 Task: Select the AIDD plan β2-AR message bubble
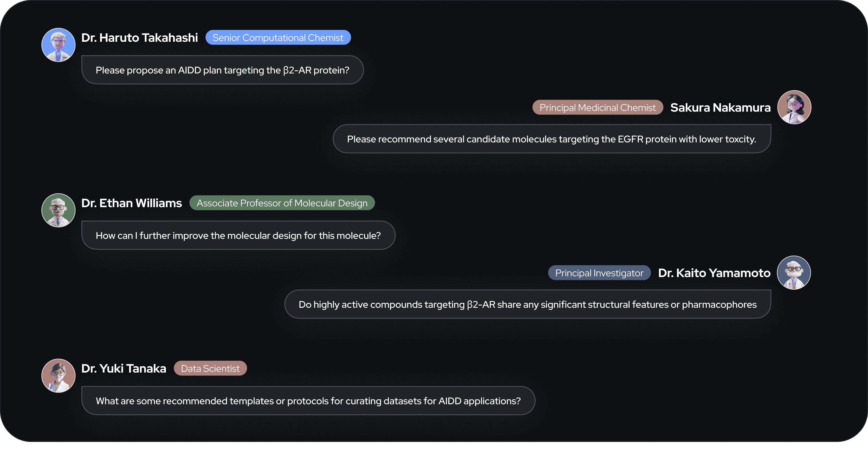pyautogui.click(x=222, y=70)
